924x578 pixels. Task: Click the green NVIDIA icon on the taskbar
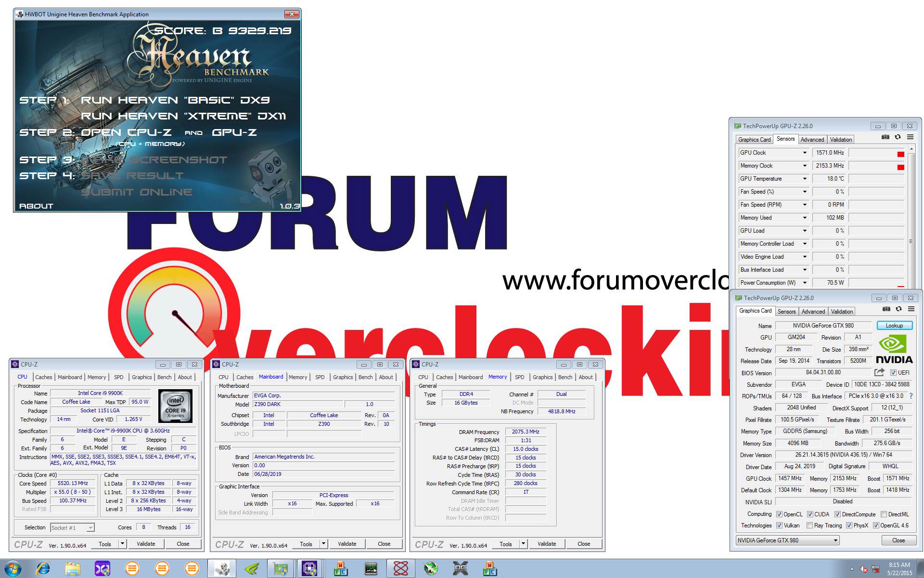[251, 569]
